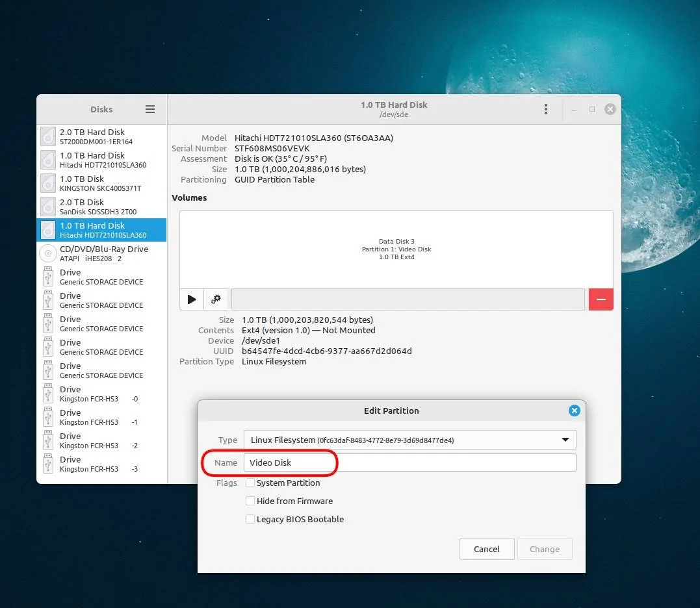Click the Name field containing Video Disk
The height and width of the screenshot is (608, 700).
(x=410, y=462)
